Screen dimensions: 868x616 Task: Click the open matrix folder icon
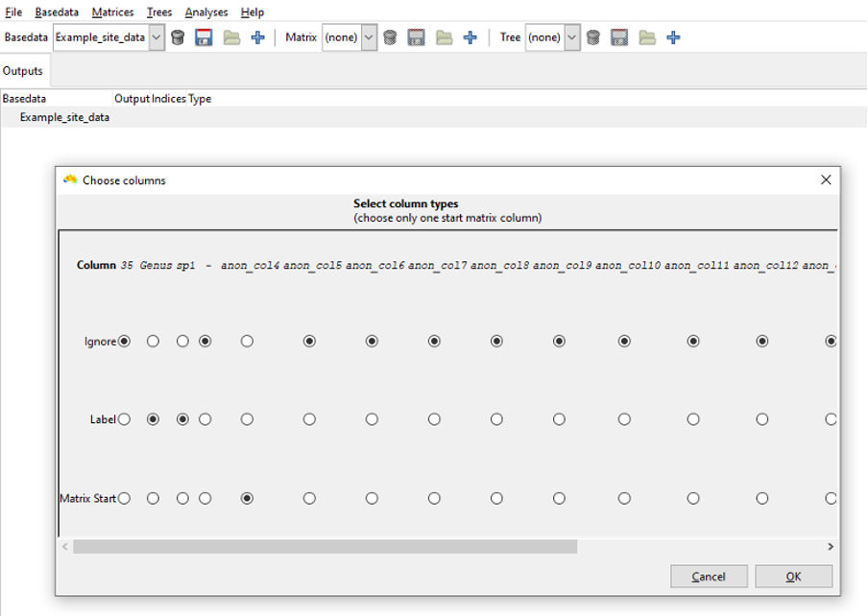click(x=444, y=37)
